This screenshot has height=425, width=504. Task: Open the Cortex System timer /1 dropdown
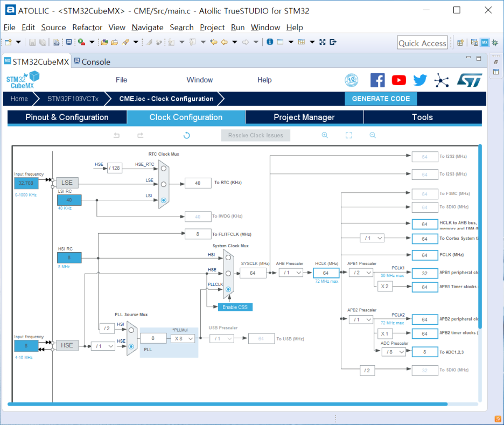point(372,238)
